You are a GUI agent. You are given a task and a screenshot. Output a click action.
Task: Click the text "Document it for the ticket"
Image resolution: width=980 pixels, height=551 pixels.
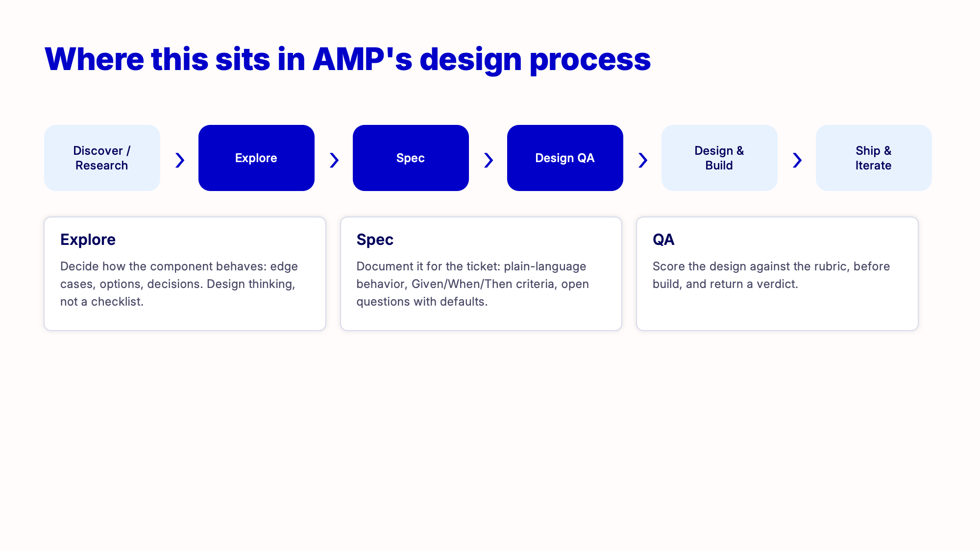click(x=428, y=266)
